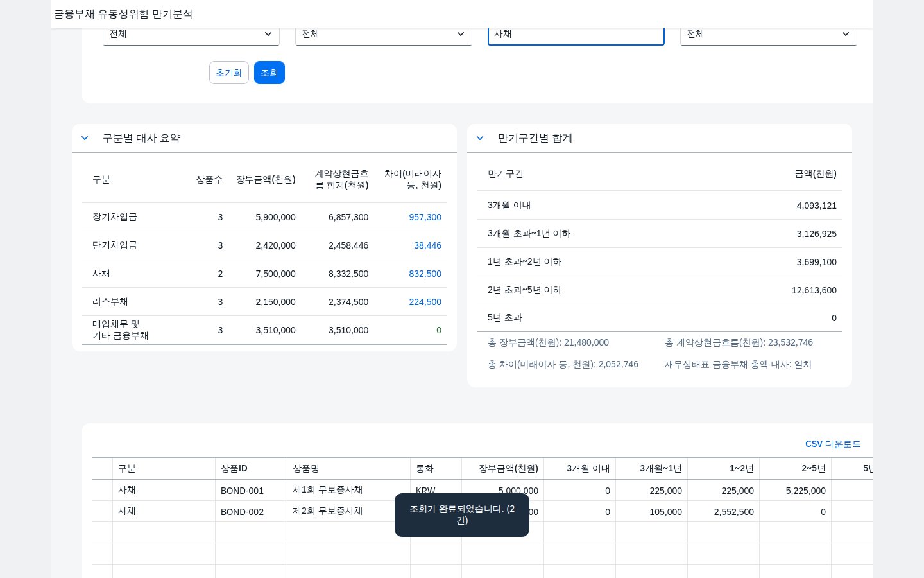Select the 단기차입금 row label

coord(115,245)
